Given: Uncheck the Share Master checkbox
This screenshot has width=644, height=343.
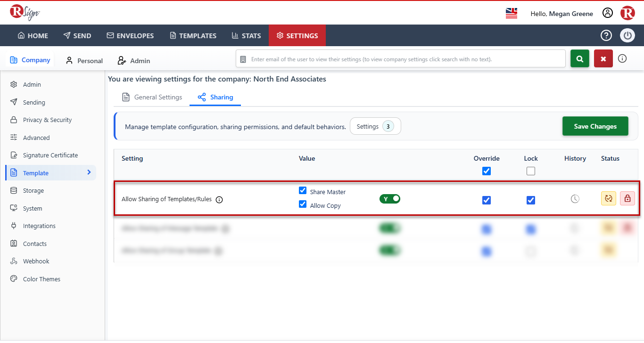Looking at the screenshot, I should click(x=303, y=191).
